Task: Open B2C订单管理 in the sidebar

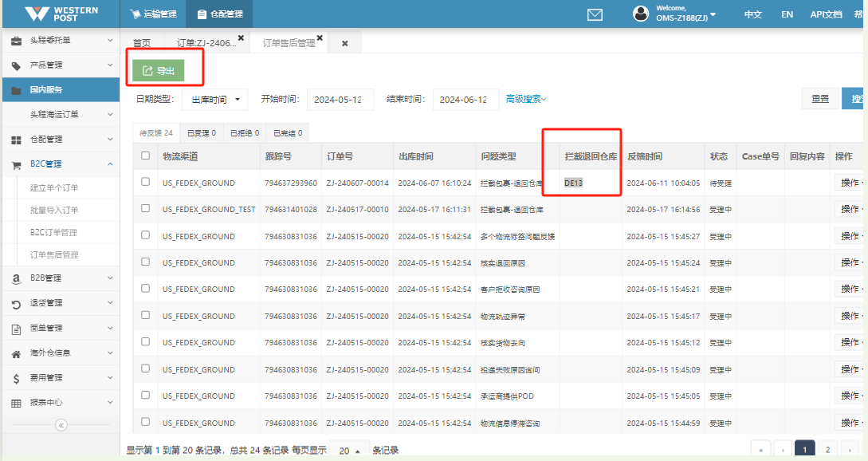Action: tap(53, 233)
